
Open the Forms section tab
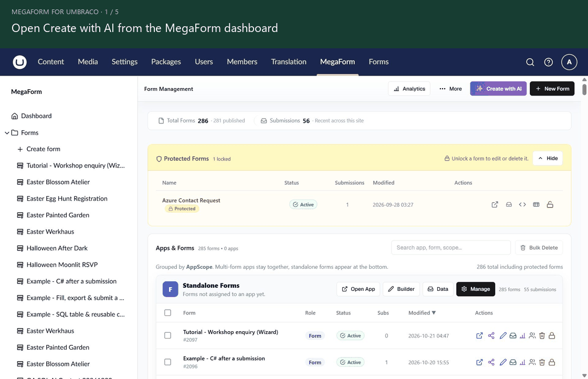(379, 62)
